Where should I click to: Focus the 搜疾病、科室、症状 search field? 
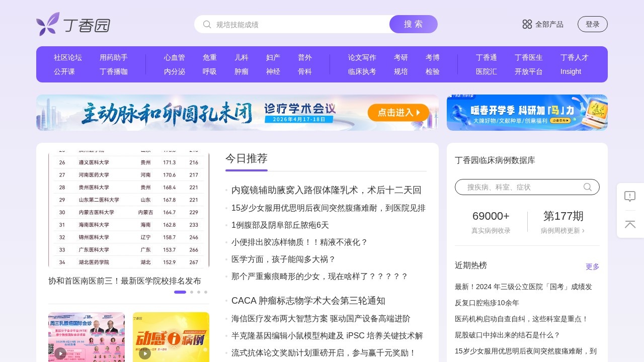pyautogui.click(x=527, y=187)
